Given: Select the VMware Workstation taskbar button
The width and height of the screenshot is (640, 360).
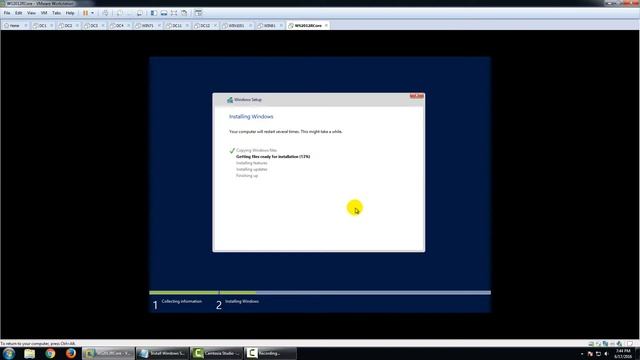Looking at the screenshot, I should point(109,353).
